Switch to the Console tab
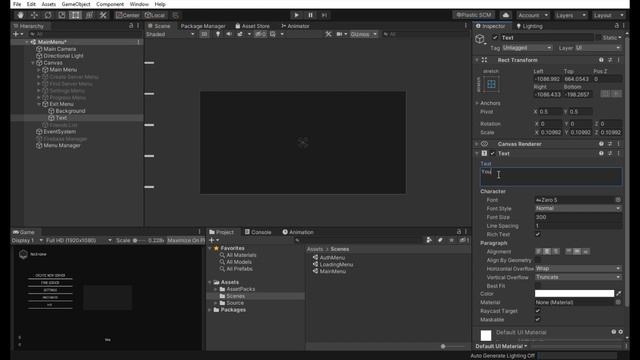The image size is (640, 360). click(x=258, y=232)
